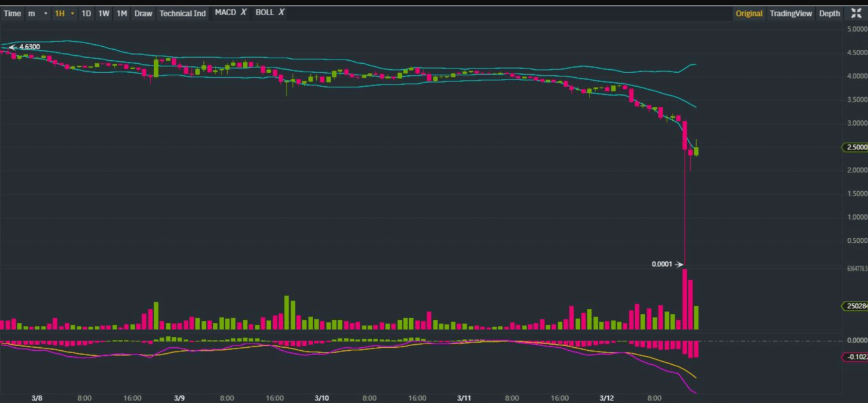Image resolution: width=868 pixels, height=403 pixels.
Task: Select the Original chart tab
Action: [x=749, y=13]
